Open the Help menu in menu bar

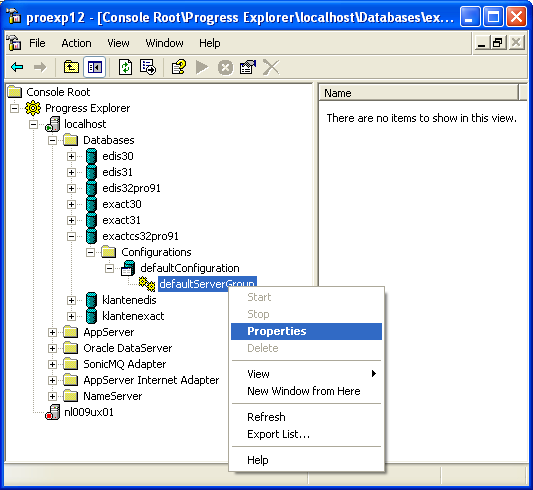click(210, 43)
